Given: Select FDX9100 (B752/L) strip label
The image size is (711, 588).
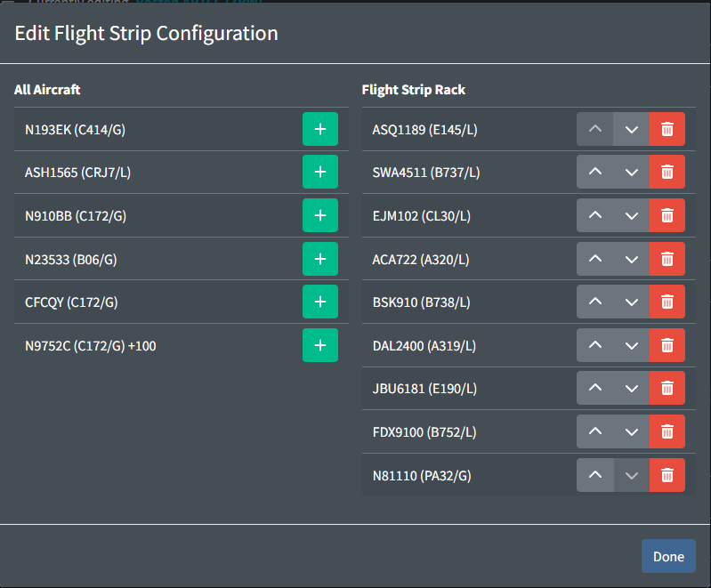Looking at the screenshot, I should tap(424, 431).
